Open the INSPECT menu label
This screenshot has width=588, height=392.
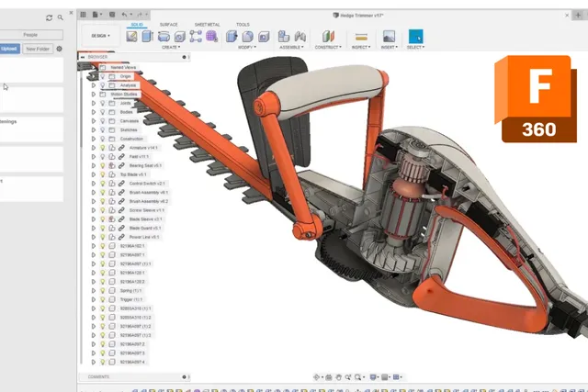(x=361, y=47)
